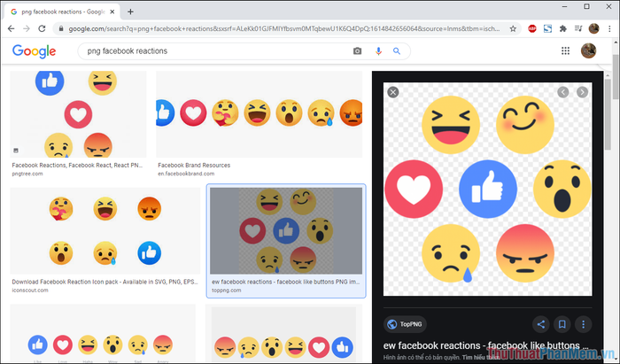Open the large preview reactions image

487,189
